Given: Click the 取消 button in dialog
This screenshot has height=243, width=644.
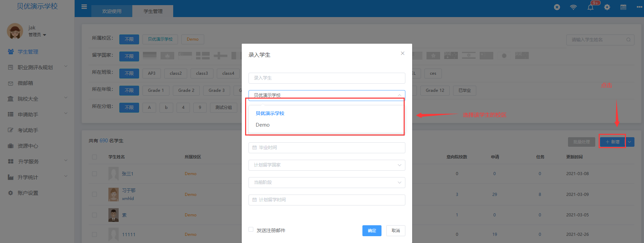Looking at the screenshot, I should coord(395,231).
